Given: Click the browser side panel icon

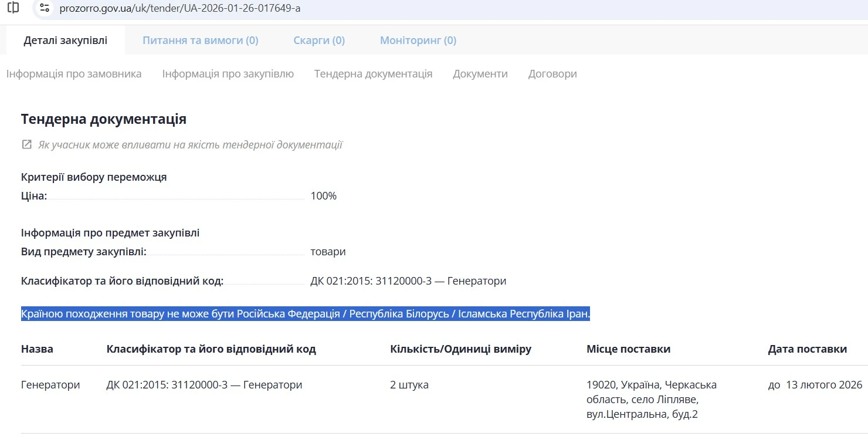Looking at the screenshot, I should pos(13,8).
